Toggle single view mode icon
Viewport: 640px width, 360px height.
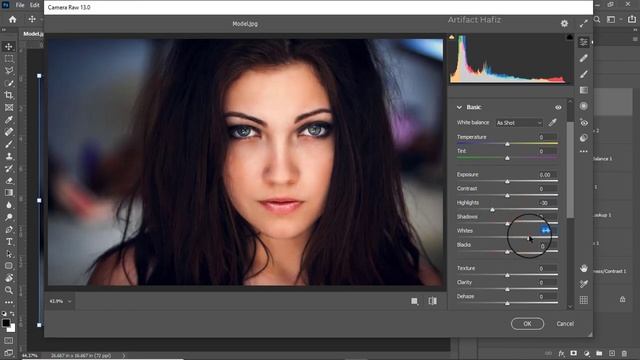(414, 301)
